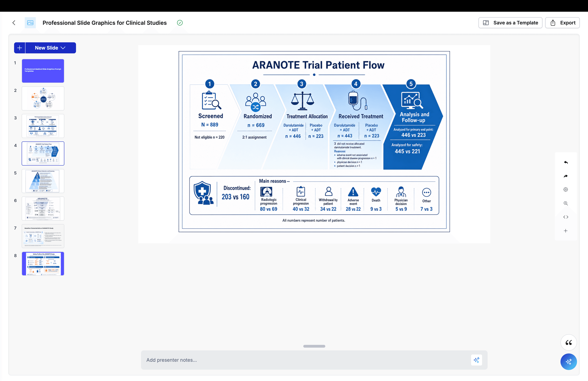Image resolution: width=588 pixels, height=381 pixels.
Task: Select slide 5 pyramid thumbnail
Action: 43,181
